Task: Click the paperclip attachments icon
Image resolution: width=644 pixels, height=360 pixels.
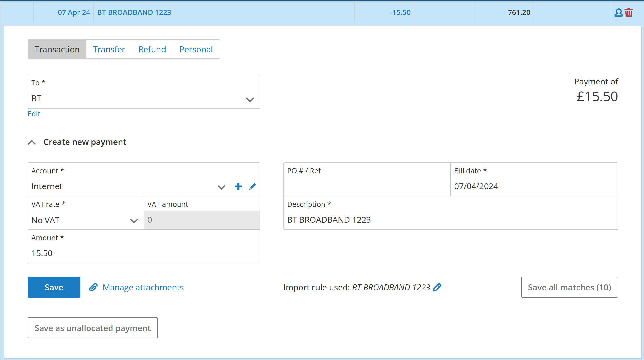Action: 93,287
